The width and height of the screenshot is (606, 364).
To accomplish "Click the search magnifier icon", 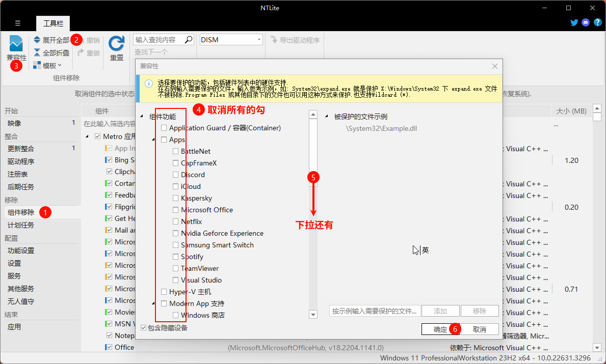I will pos(189,40).
